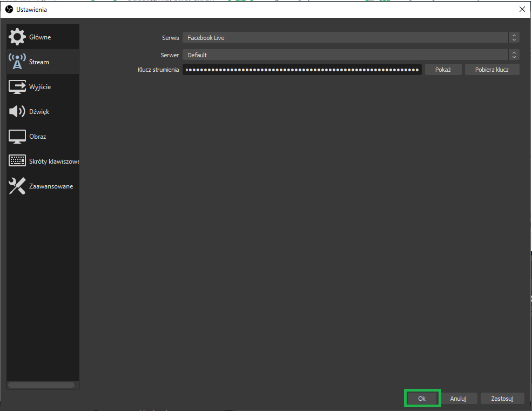
Task: Reveal the stream key with Pokaż
Action: tap(443, 70)
